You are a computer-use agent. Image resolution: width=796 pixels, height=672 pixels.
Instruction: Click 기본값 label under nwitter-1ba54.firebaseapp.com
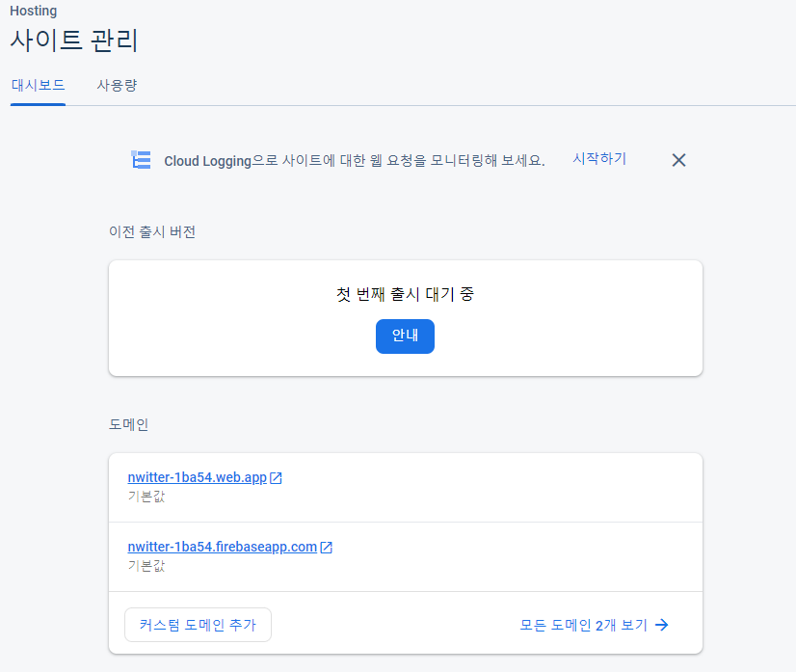[x=146, y=566]
